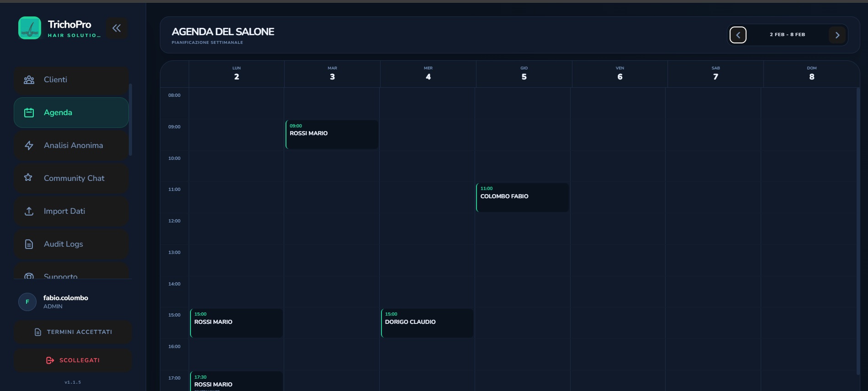Click TERMINI ACCETTATI button
Screen dimensions: 868x391
73,332
